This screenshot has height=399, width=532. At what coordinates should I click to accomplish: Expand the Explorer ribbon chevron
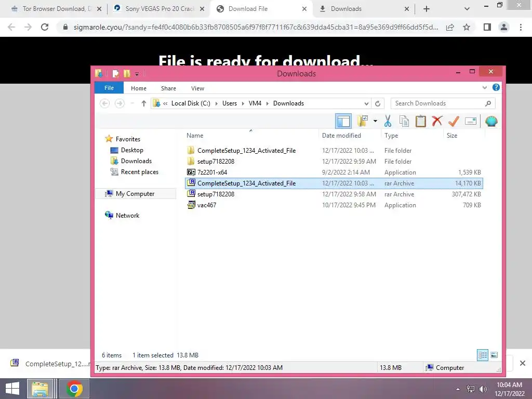[485, 87]
